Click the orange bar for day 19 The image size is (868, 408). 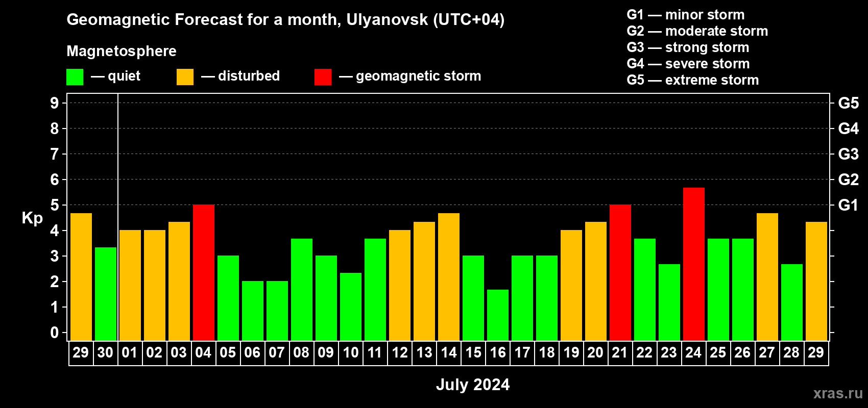pos(571,286)
